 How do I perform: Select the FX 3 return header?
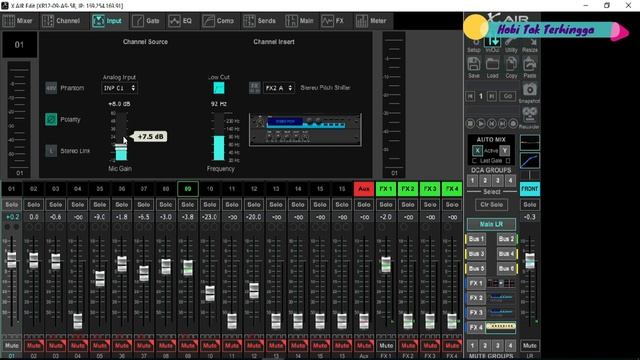[430, 189]
